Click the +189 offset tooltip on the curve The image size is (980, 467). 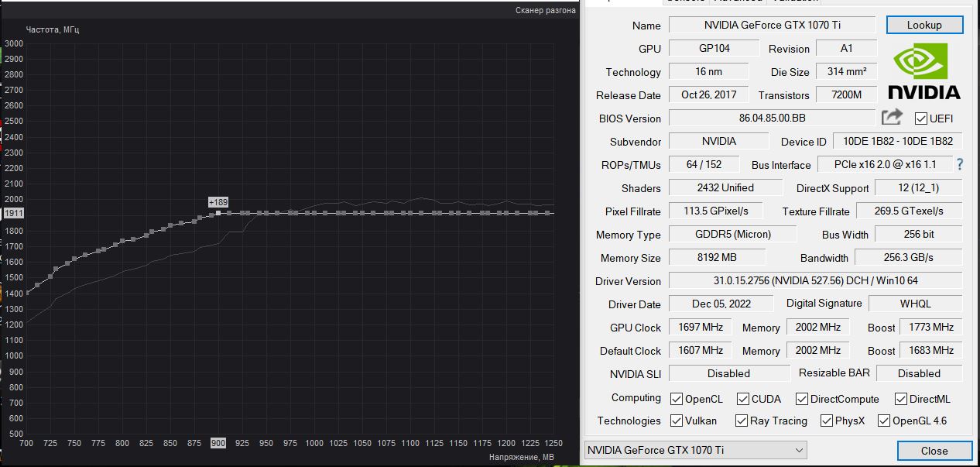(x=218, y=202)
